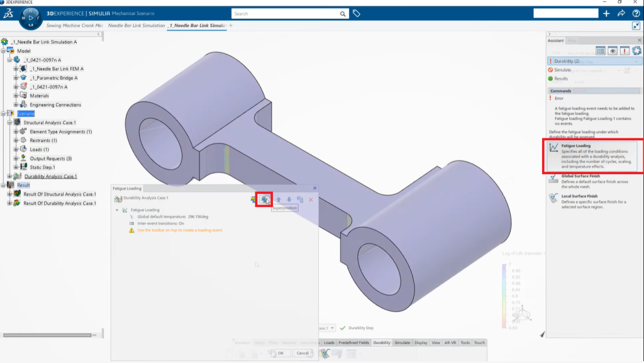Click the exclamation mark icon in the Assistant panel
The height and width of the screenshot is (363, 644).
click(x=625, y=51)
